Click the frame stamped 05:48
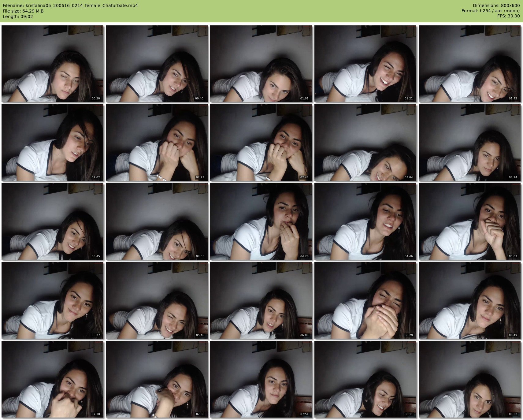523x420 pixels. tap(157, 300)
